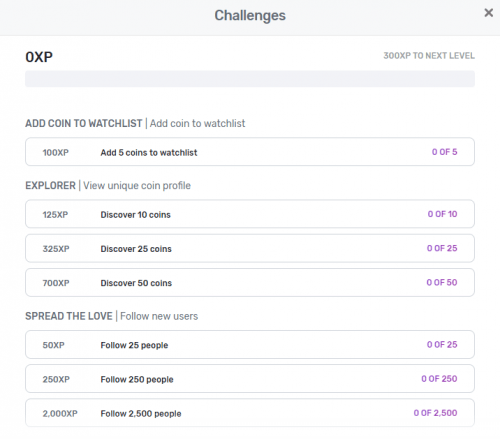Close the Challenges dialog
The image size is (500, 439).
click(488, 13)
